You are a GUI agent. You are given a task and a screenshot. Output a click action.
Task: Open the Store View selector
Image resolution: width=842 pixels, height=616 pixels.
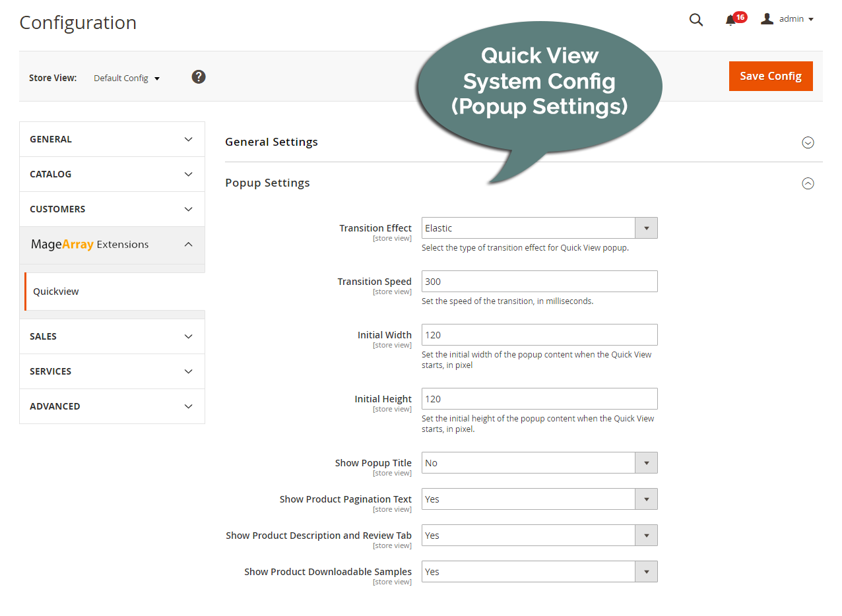(x=127, y=77)
